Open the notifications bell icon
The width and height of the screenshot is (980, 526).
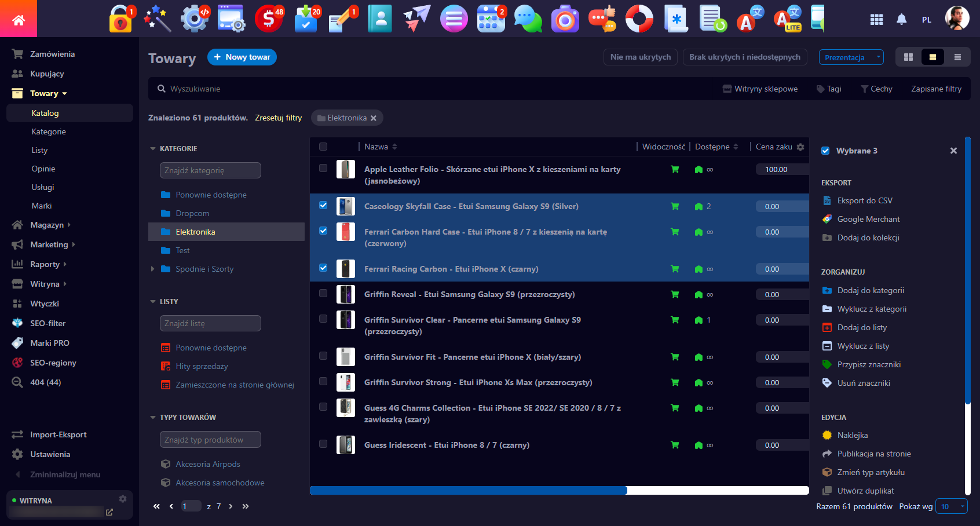pyautogui.click(x=901, y=20)
